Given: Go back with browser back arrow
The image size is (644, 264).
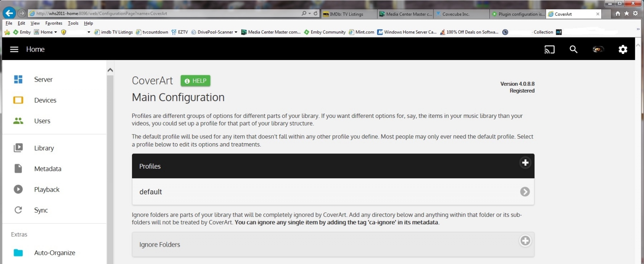Looking at the screenshot, I should click(x=9, y=13).
